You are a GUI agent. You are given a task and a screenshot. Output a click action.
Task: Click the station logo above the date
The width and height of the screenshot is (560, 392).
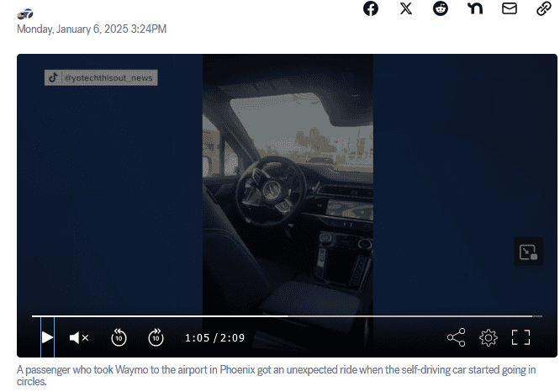click(x=25, y=14)
